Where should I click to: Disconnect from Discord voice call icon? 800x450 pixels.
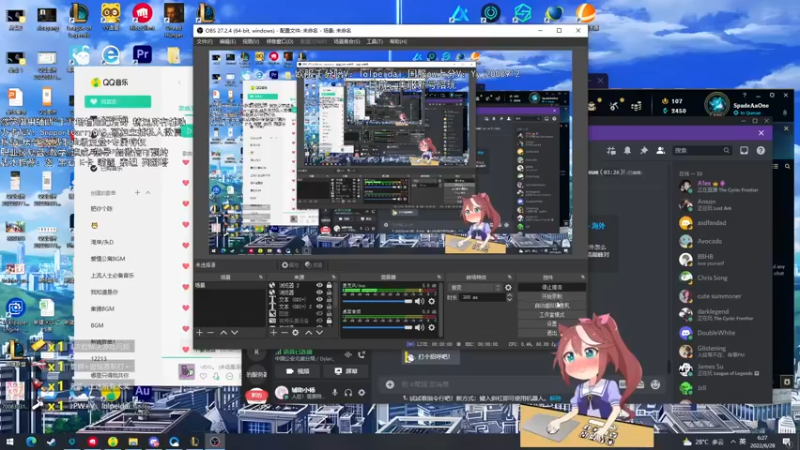tap(361, 355)
